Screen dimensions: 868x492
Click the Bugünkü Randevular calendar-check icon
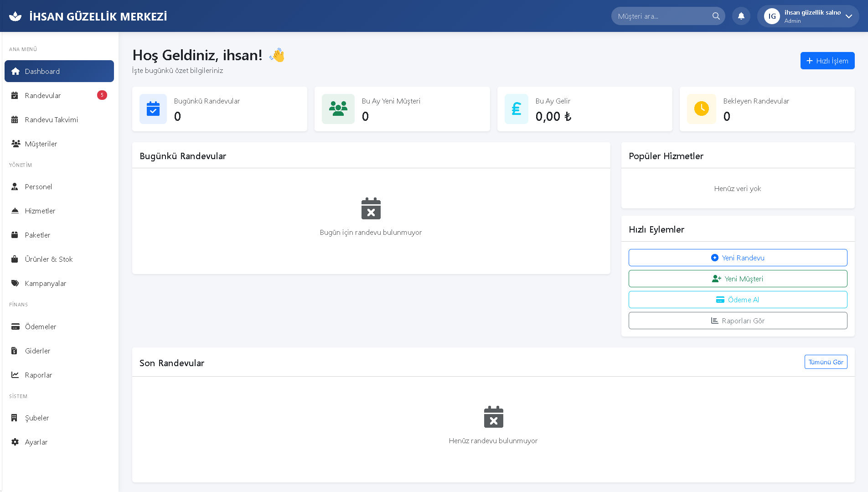point(153,109)
